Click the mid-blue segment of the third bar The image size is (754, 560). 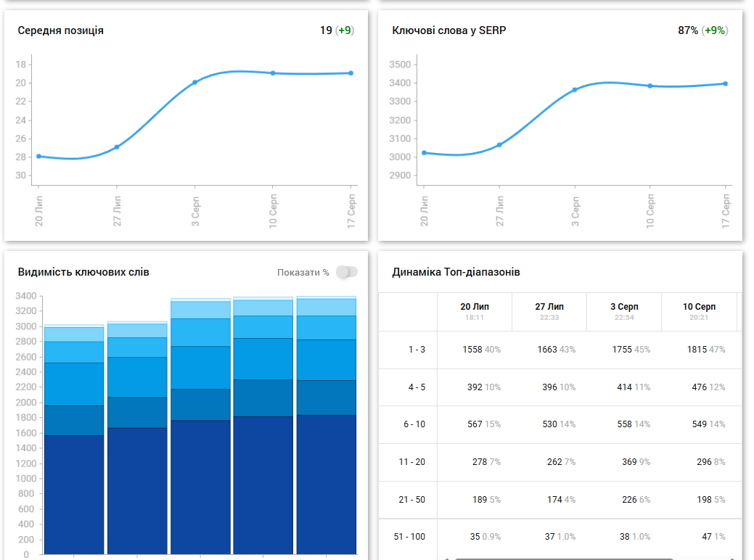[200, 368]
